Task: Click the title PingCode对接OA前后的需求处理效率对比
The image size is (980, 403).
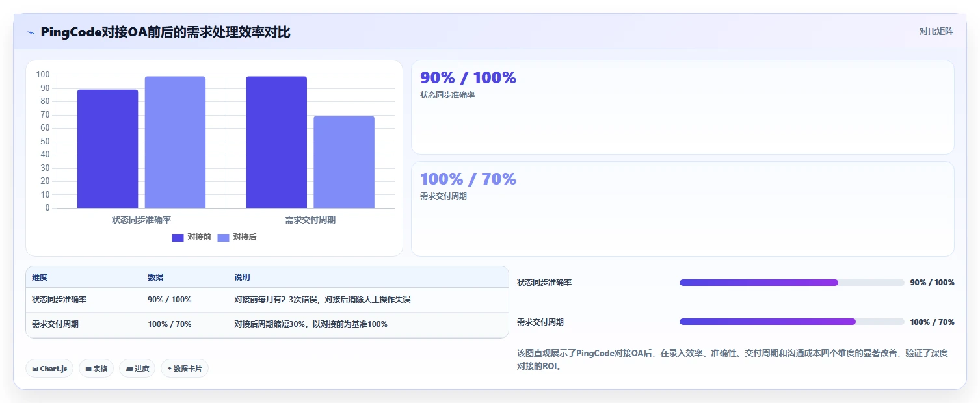Action: [x=165, y=32]
